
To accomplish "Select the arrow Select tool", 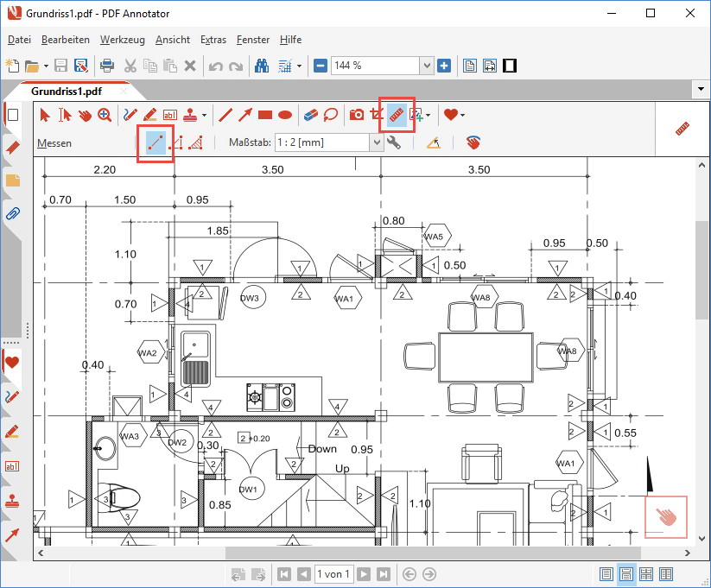I will point(44,115).
